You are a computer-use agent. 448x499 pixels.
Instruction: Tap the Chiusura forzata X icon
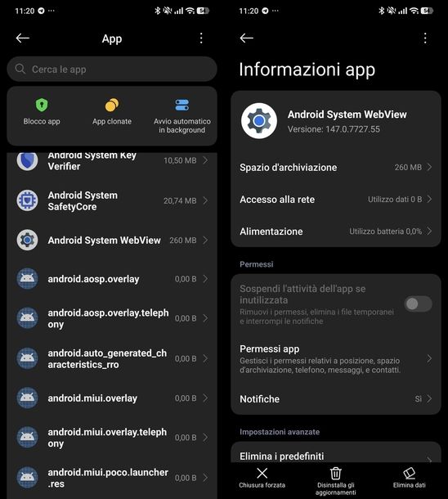[262, 473]
